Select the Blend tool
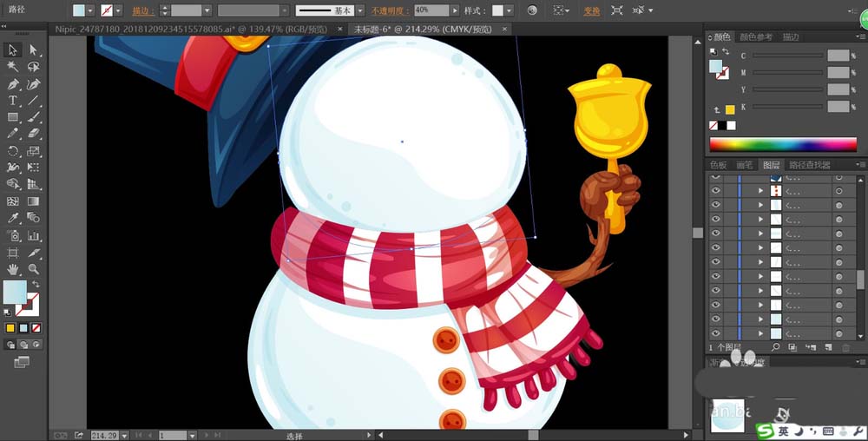868x441 pixels. coord(33,218)
